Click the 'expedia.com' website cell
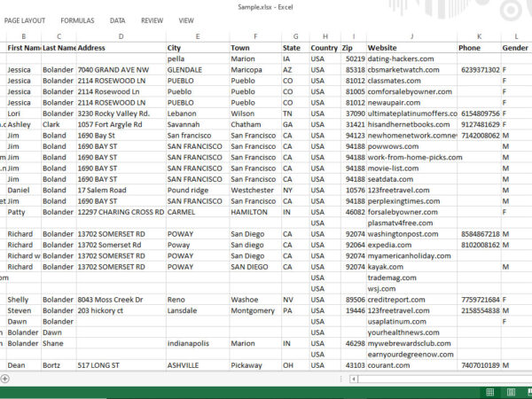532x399 pixels. point(412,245)
